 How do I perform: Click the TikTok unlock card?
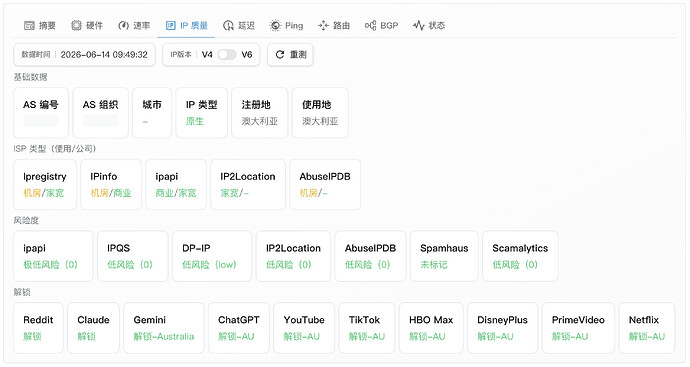tap(367, 328)
